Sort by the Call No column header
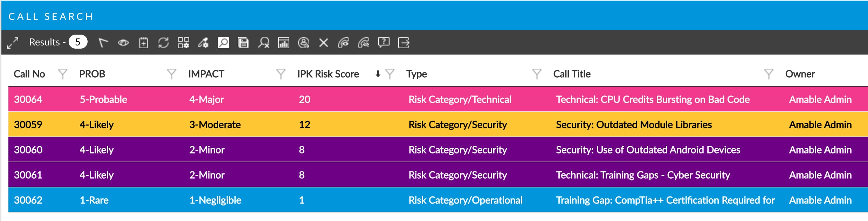Screen dimensions: 868x221 pyautogui.click(x=29, y=74)
